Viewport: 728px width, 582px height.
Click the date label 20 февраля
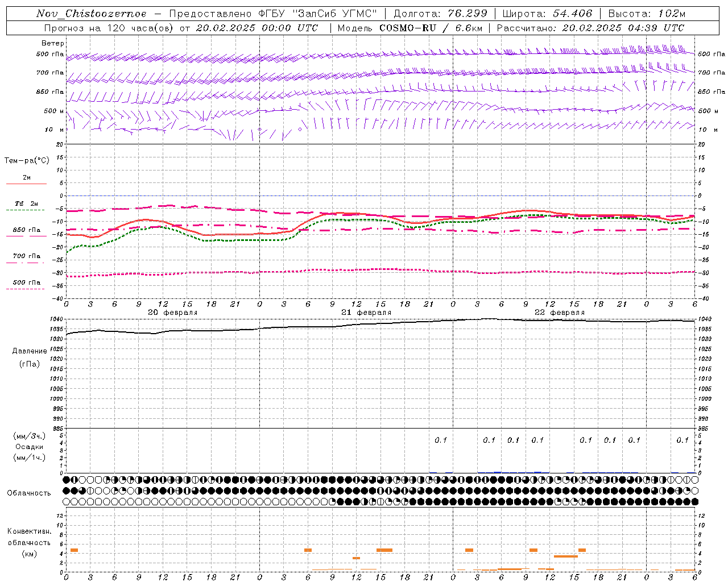point(173,313)
